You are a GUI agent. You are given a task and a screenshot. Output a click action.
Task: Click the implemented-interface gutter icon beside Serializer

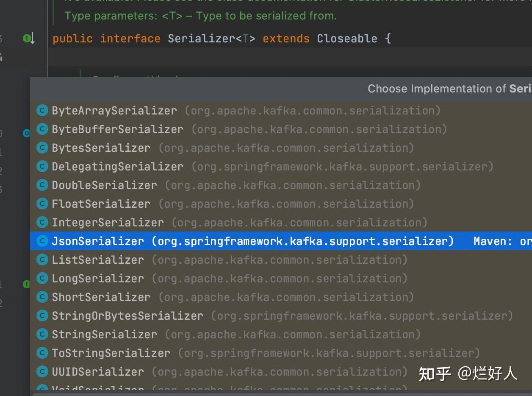point(28,39)
